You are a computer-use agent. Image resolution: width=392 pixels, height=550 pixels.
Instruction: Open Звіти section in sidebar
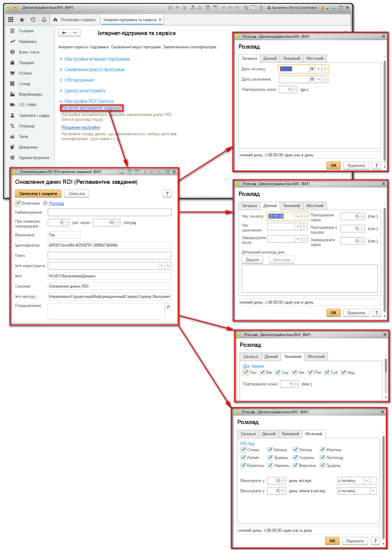24,136
